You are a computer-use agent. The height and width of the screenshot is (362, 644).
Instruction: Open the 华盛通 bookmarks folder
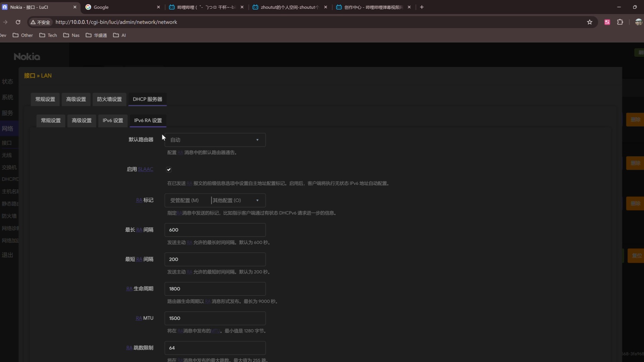(96, 35)
